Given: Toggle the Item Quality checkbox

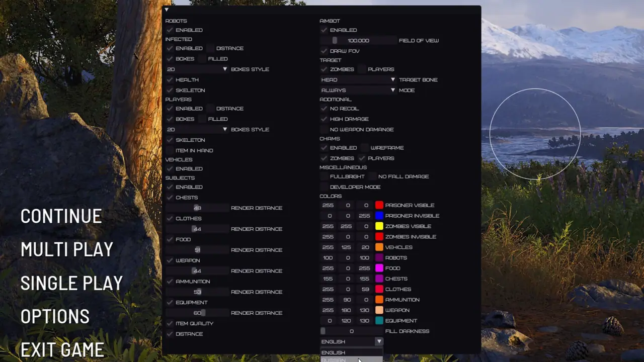Looking at the screenshot, I should point(170,323).
